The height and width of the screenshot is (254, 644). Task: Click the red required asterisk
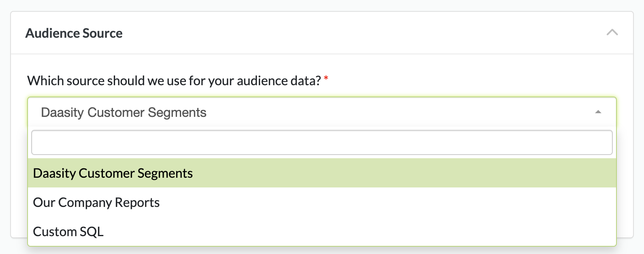326,78
